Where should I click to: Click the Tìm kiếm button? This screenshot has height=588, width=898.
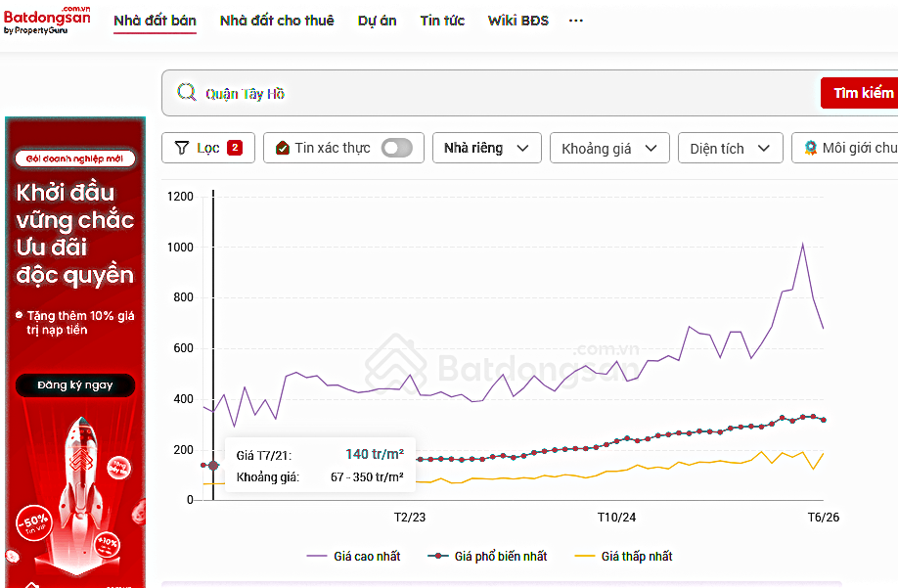tap(860, 93)
